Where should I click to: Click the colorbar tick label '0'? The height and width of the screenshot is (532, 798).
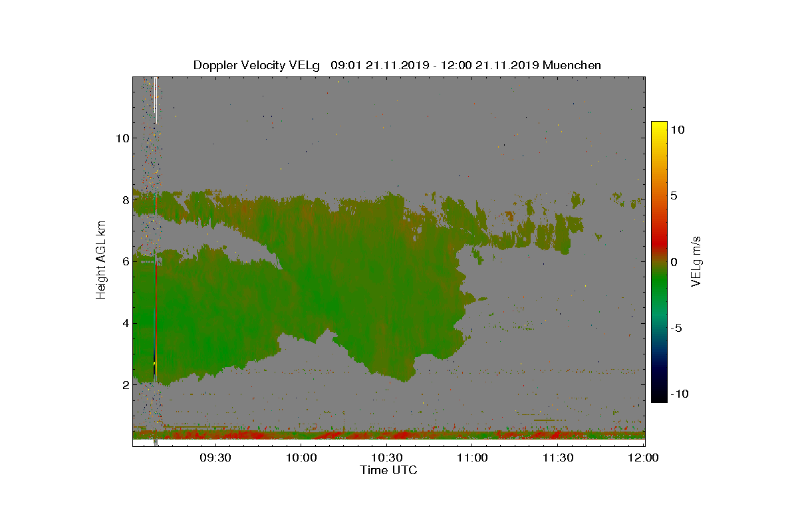(x=674, y=262)
